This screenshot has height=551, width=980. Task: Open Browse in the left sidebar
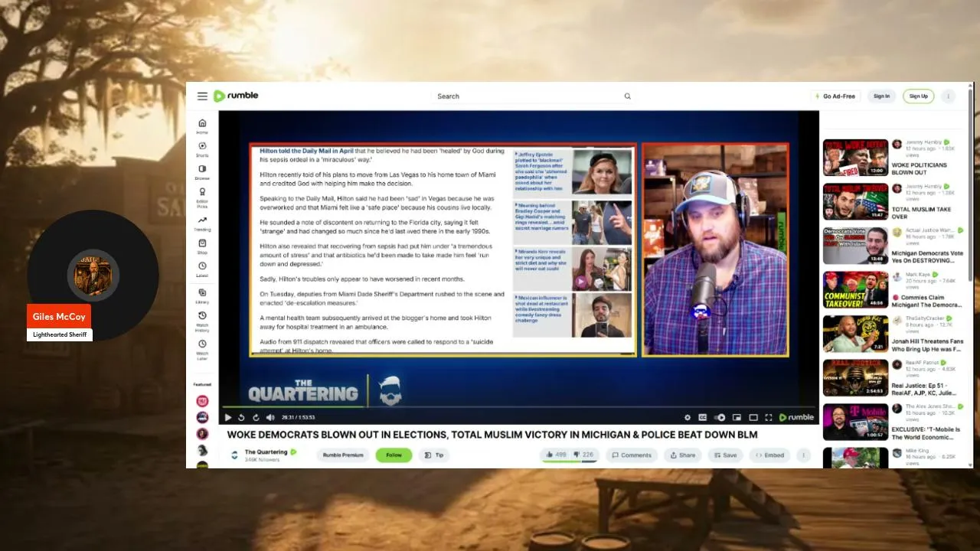[202, 172]
